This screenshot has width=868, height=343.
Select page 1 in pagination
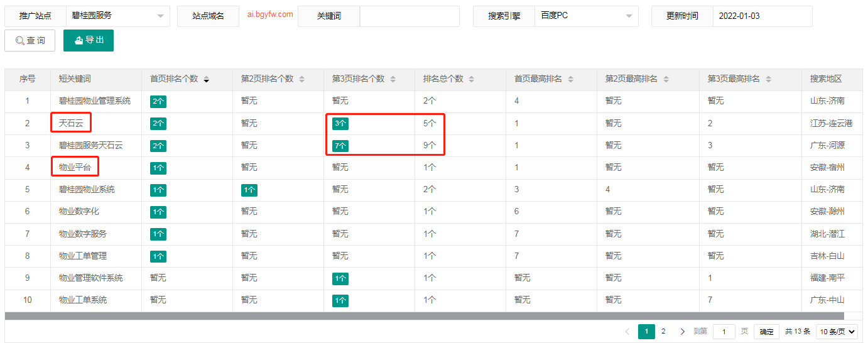point(646,332)
